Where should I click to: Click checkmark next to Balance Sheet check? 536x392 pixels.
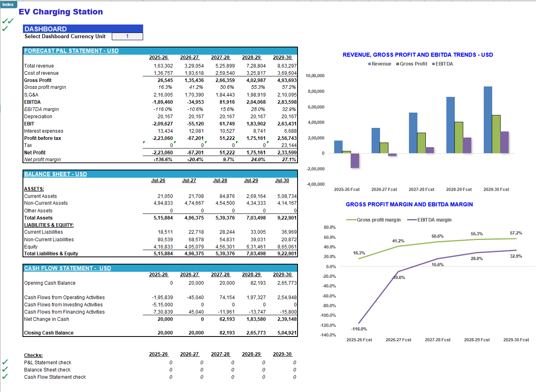click(x=5, y=369)
